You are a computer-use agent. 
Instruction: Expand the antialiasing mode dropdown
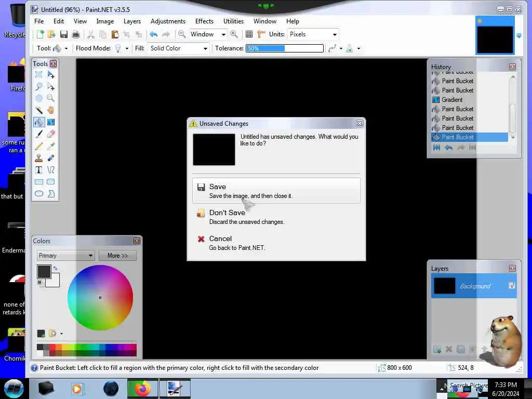[341, 48]
